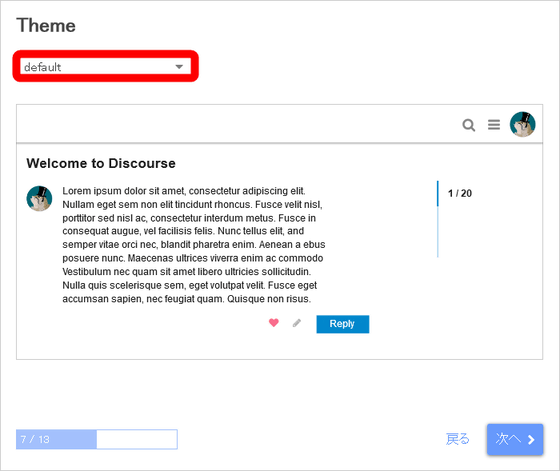The image size is (560, 471).
Task: Open the search magnifier icon
Action: coord(469,125)
